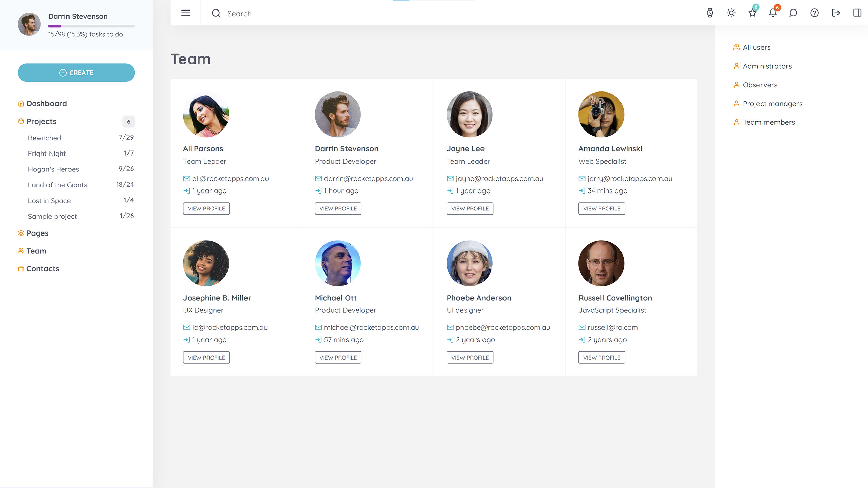This screenshot has height=488, width=868.
Task: Open favorites via the star icon
Action: point(752,13)
